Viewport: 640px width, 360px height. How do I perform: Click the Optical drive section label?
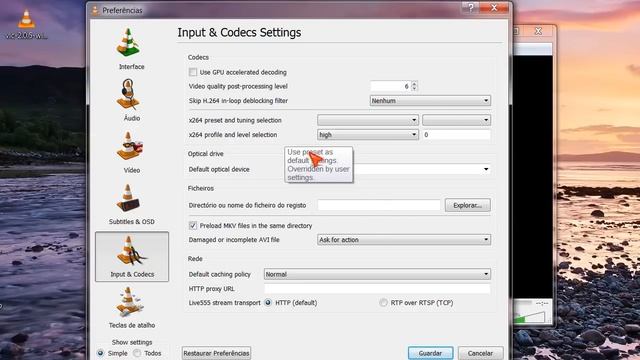205,154
